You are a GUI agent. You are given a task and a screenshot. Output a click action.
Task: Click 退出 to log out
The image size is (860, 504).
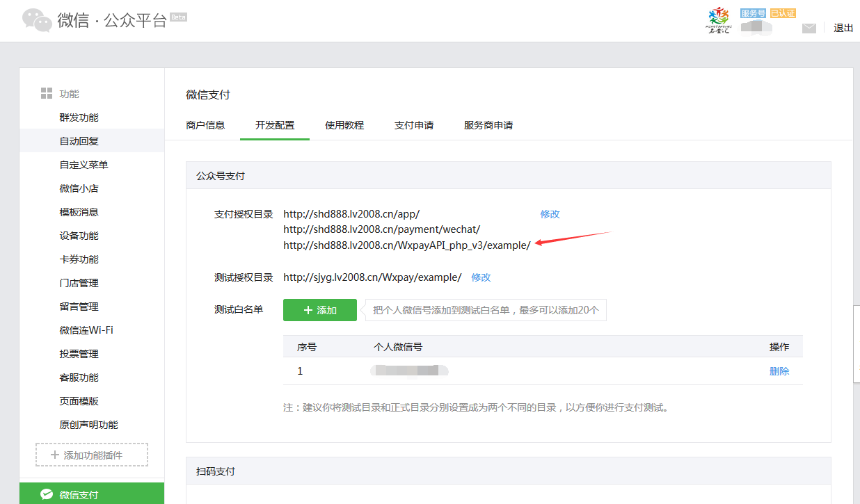tap(843, 29)
